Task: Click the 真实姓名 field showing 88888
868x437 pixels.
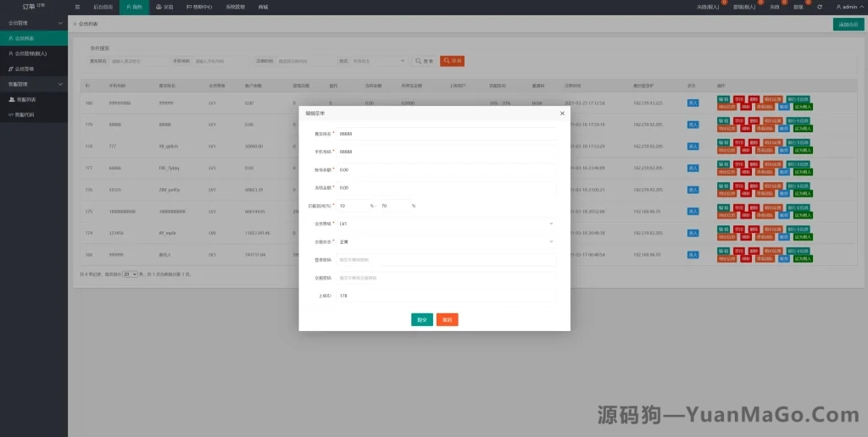Action: point(446,133)
